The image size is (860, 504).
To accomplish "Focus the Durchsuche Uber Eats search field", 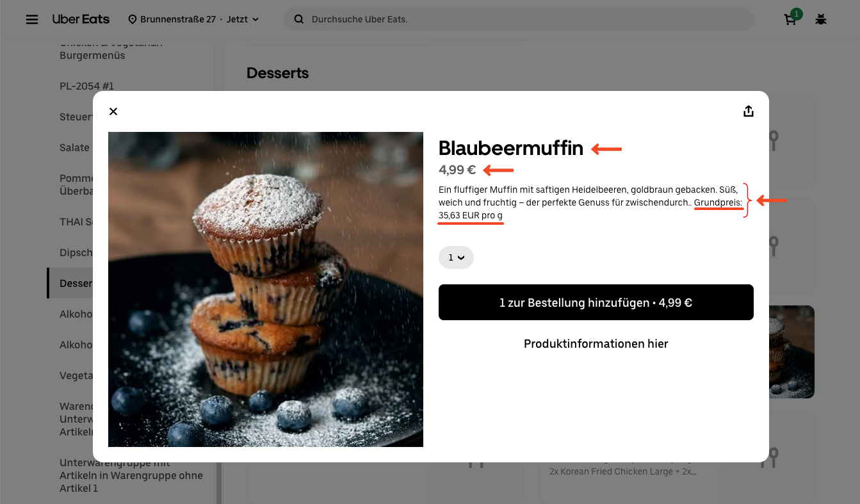I will tap(519, 19).
